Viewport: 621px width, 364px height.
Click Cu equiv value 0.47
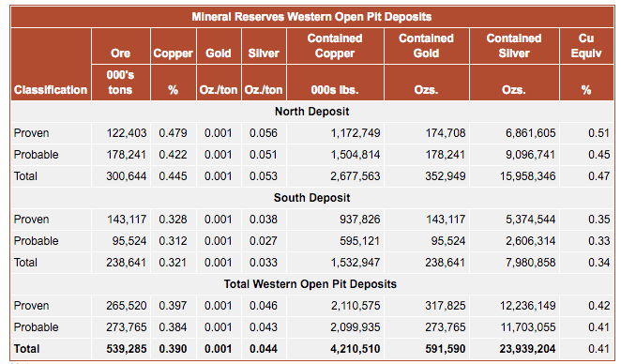pos(598,175)
